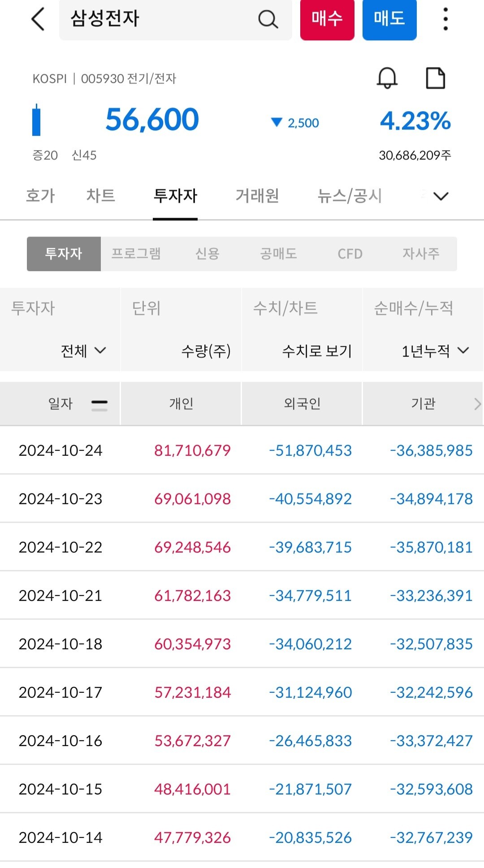Tap 기관 value -32,767,239
Image resolution: width=484 pixels, height=868 pixels.
(431, 838)
